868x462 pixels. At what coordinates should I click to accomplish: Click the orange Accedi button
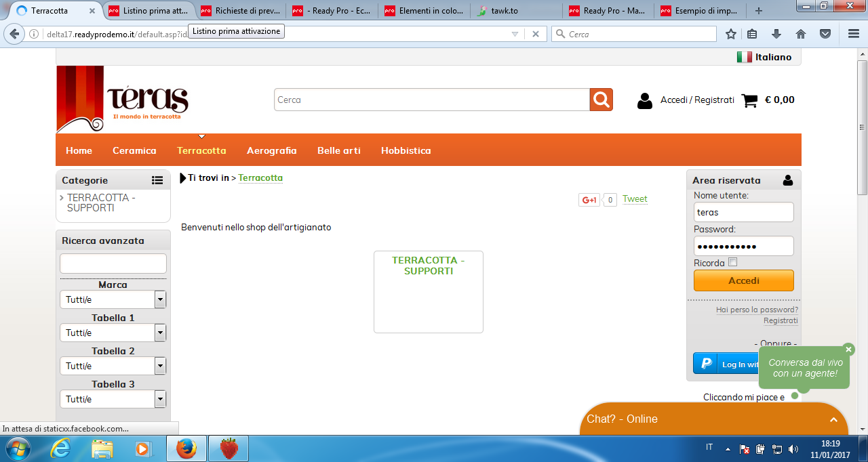pyautogui.click(x=744, y=280)
